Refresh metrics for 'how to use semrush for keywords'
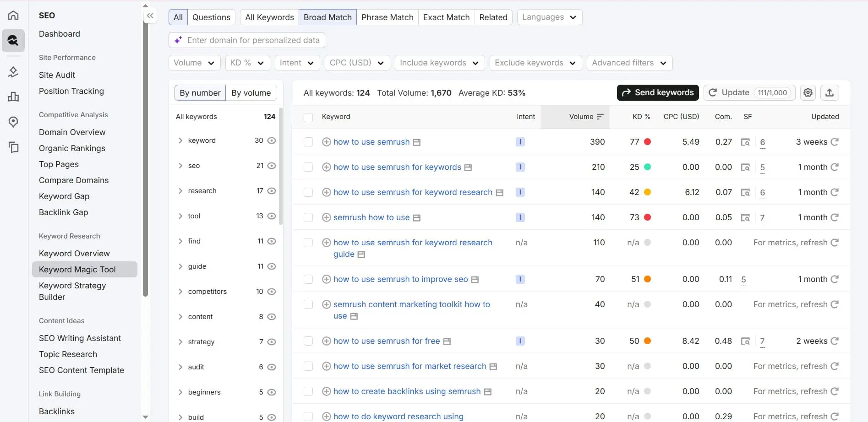Screen dimensions: 868x422 coord(835,167)
